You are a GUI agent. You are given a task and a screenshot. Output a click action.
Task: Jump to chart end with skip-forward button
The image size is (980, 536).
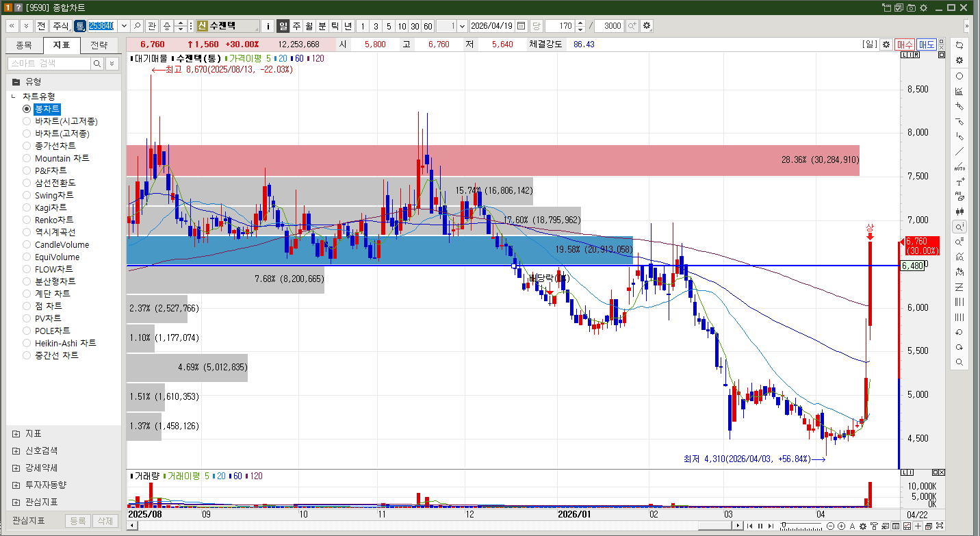(x=771, y=526)
